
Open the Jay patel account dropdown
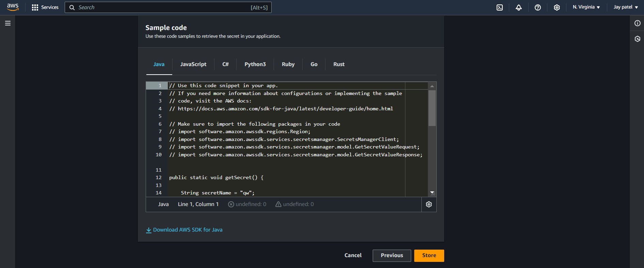(626, 7)
